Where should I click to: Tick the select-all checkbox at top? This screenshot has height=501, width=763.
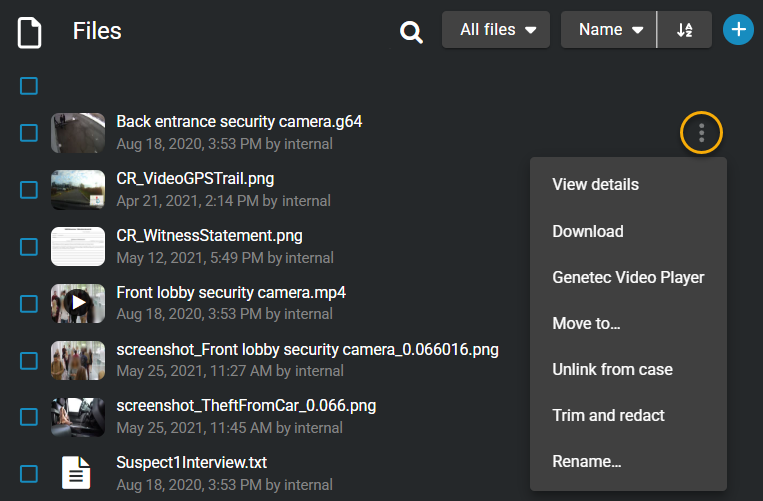(x=29, y=86)
